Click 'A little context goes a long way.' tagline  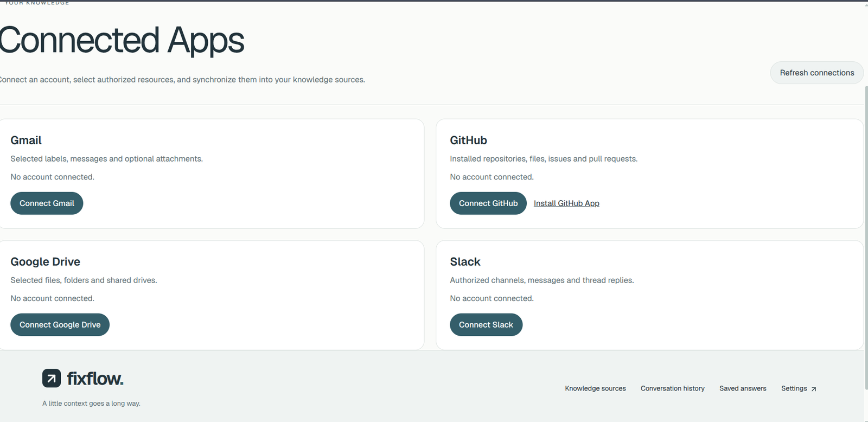click(91, 404)
